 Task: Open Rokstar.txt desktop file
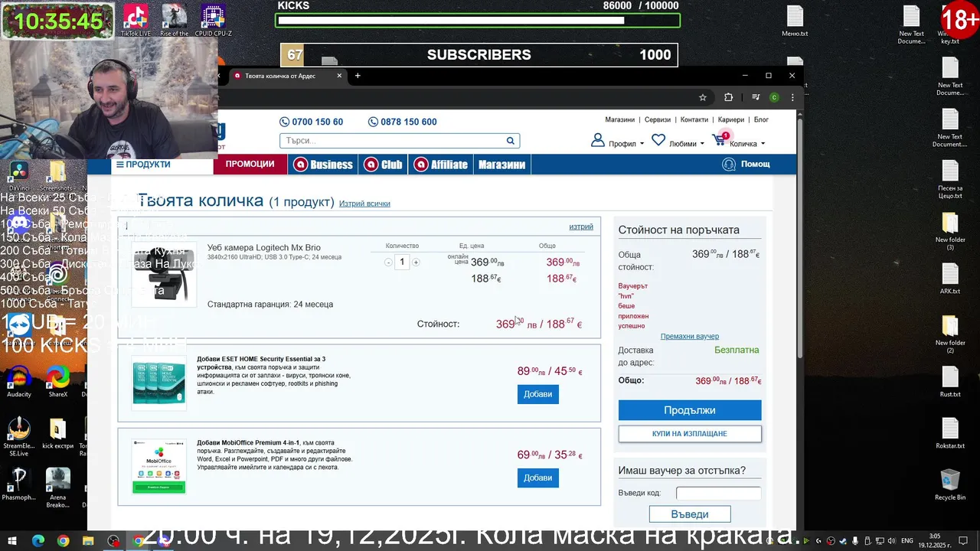click(x=950, y=433)
